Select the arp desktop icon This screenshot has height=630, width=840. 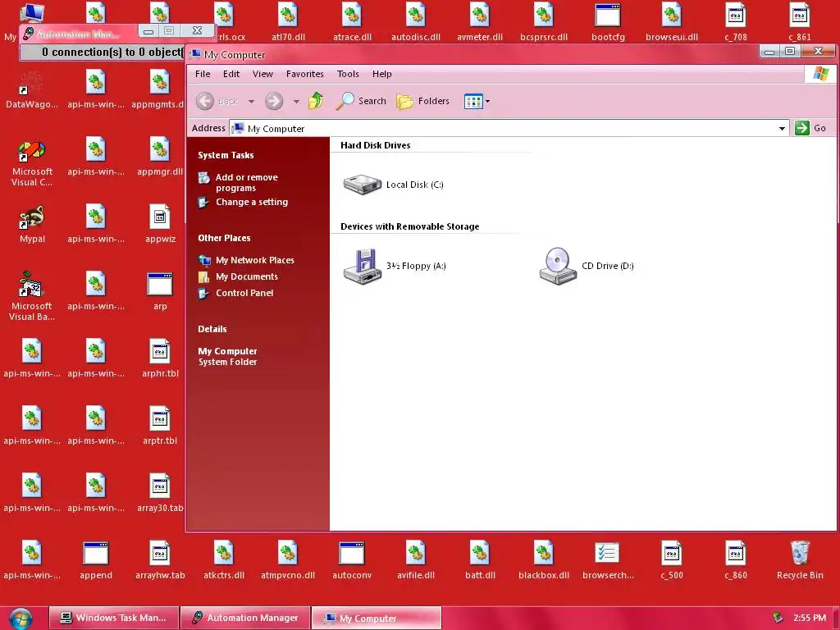click(x=160, y=292)
